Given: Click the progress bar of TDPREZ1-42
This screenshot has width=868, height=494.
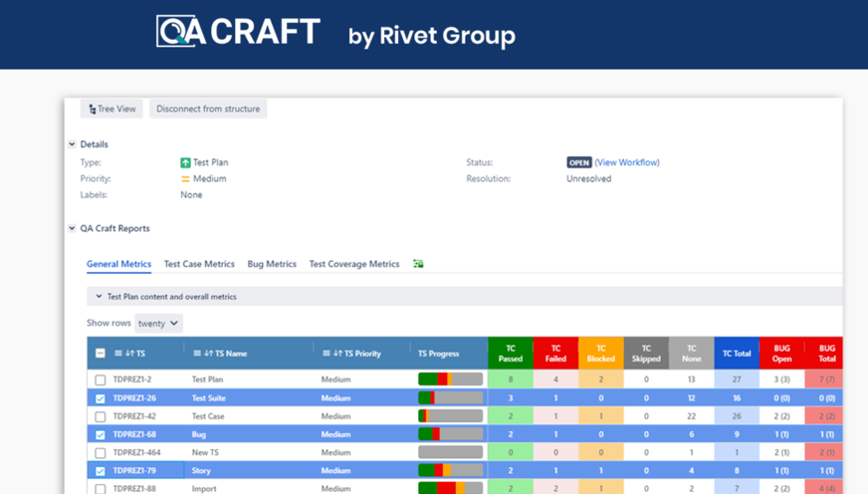Looking at the screenshot, I should (x=451, y=416).
